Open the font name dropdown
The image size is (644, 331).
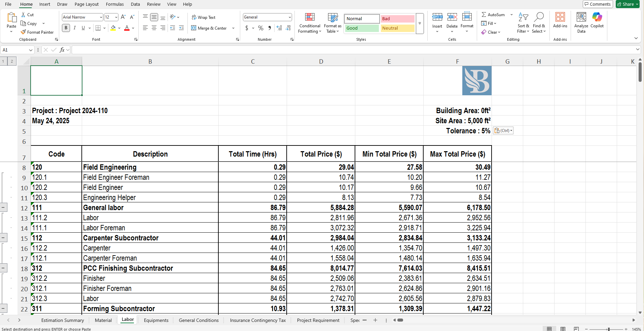click(101, 17)
